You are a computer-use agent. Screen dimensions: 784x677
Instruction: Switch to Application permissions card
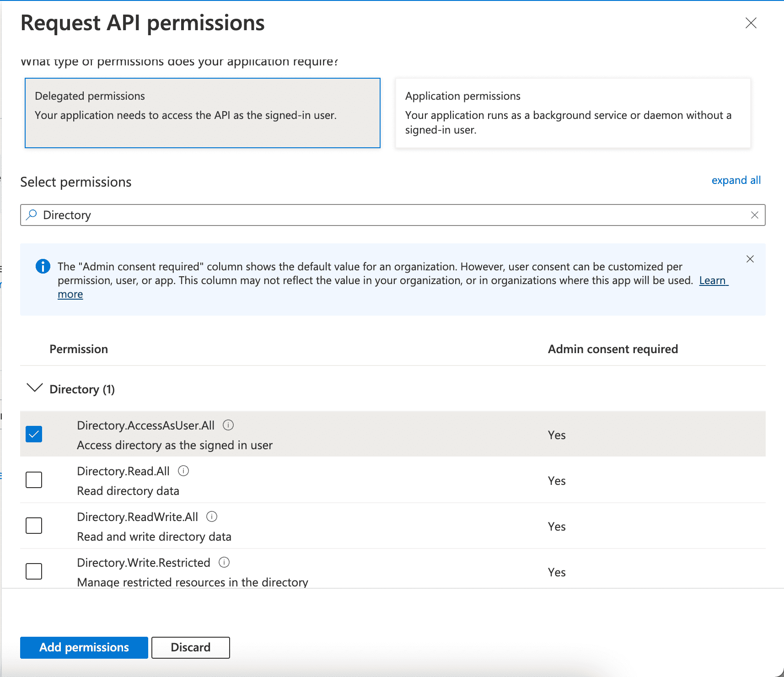pyautogui.click(x=573, y=113)
